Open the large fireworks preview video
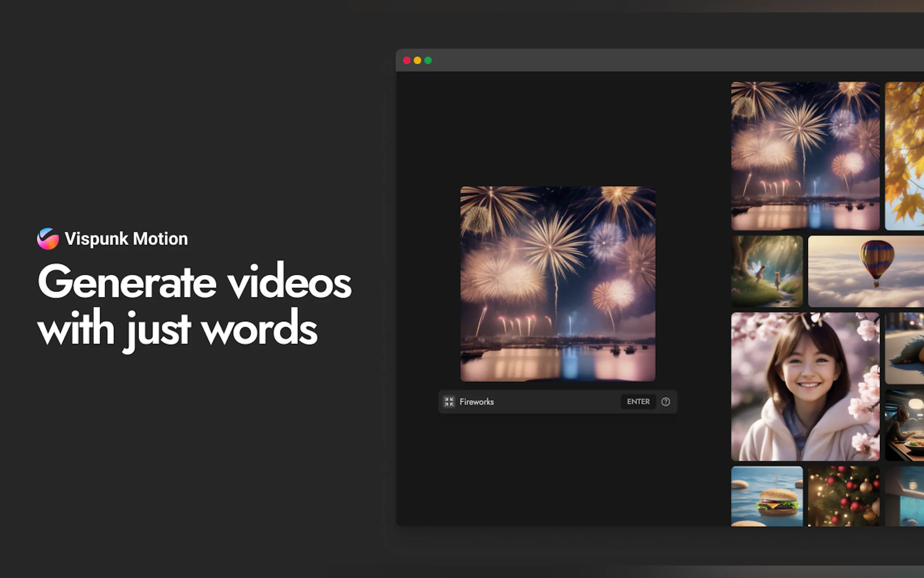This screenshot has width=924, height=578. [x=558, y=284]
